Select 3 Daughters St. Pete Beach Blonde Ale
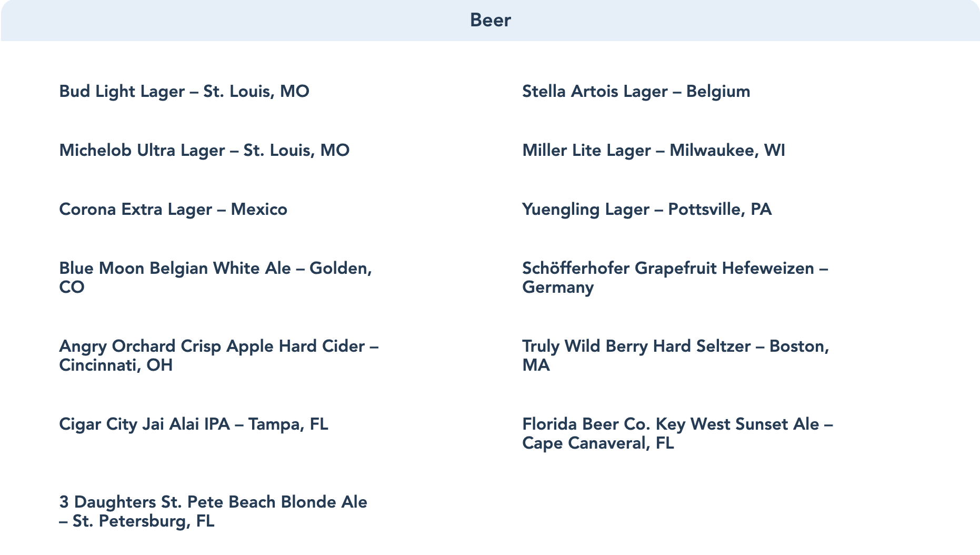 pyautogui.click(x=213, y=502)
